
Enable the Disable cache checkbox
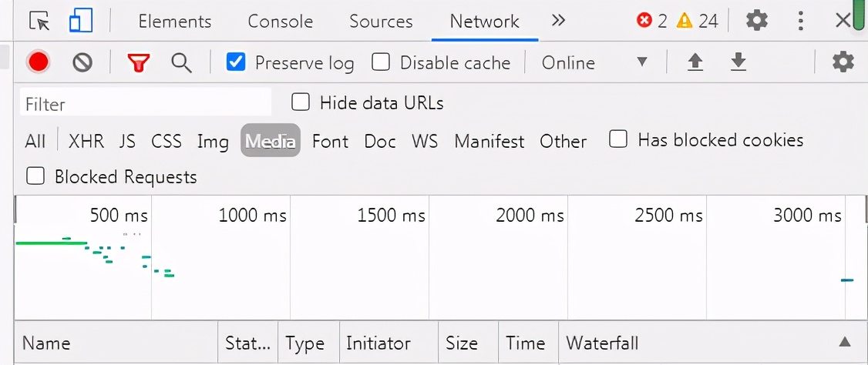coord(381,62)
